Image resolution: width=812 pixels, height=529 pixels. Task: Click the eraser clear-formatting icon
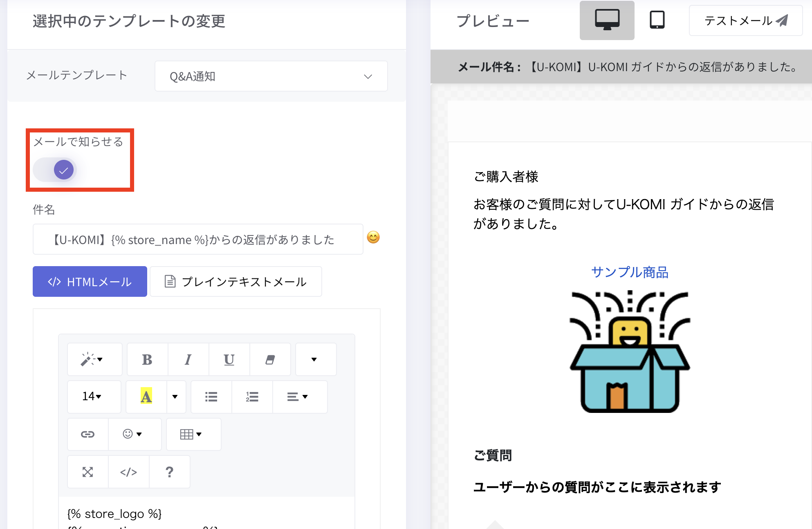pos(270,359)
